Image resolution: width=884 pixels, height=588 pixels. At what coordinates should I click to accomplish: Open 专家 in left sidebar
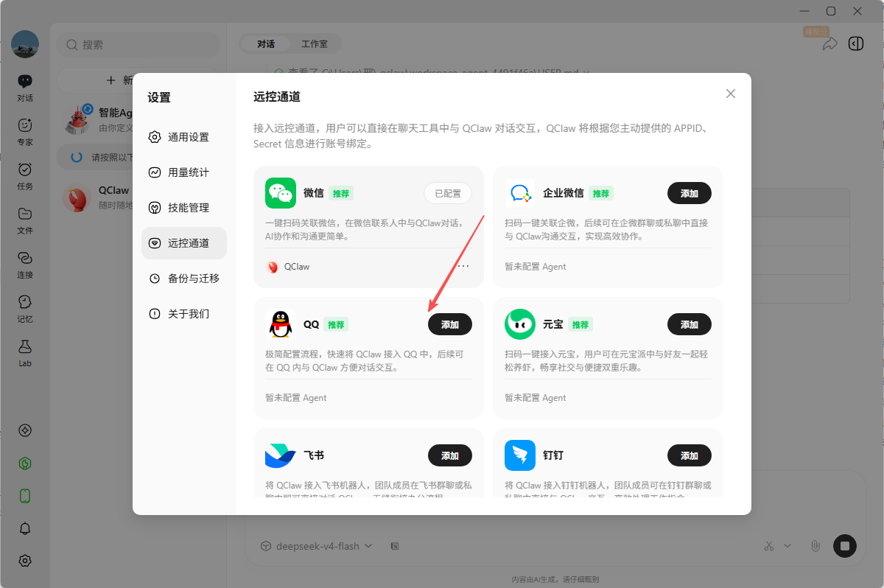25,132
